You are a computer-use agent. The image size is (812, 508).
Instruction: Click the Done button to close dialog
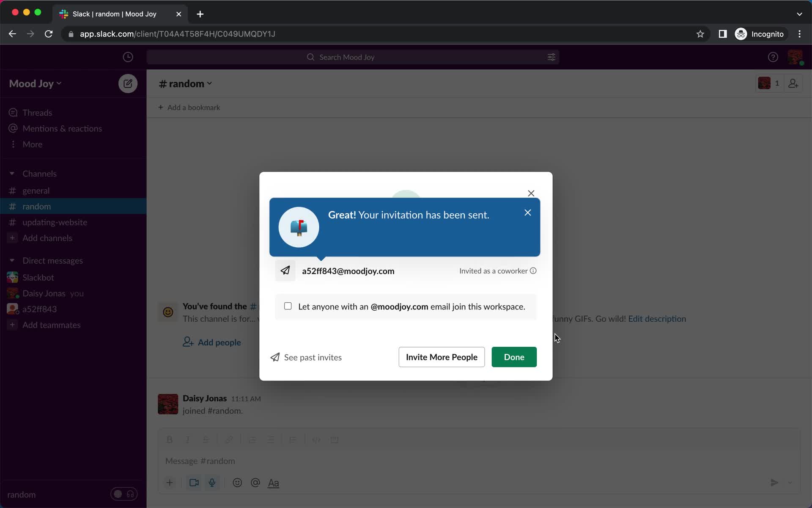tap(514, 357)
